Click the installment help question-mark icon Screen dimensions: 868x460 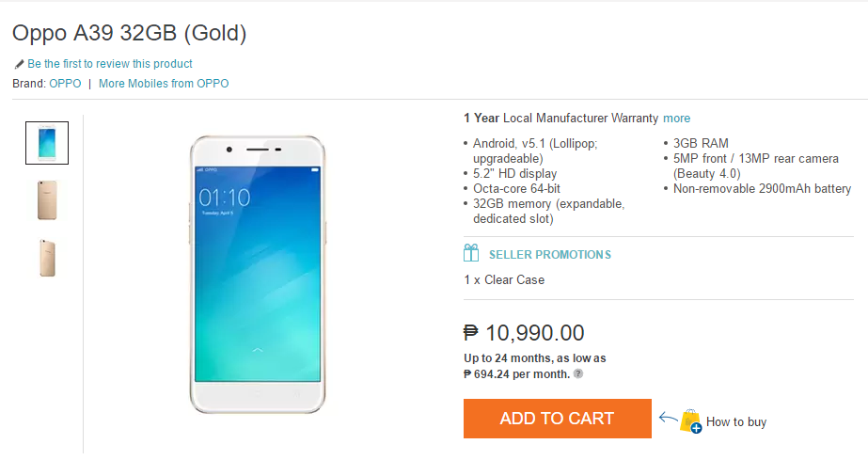[578, 373]
